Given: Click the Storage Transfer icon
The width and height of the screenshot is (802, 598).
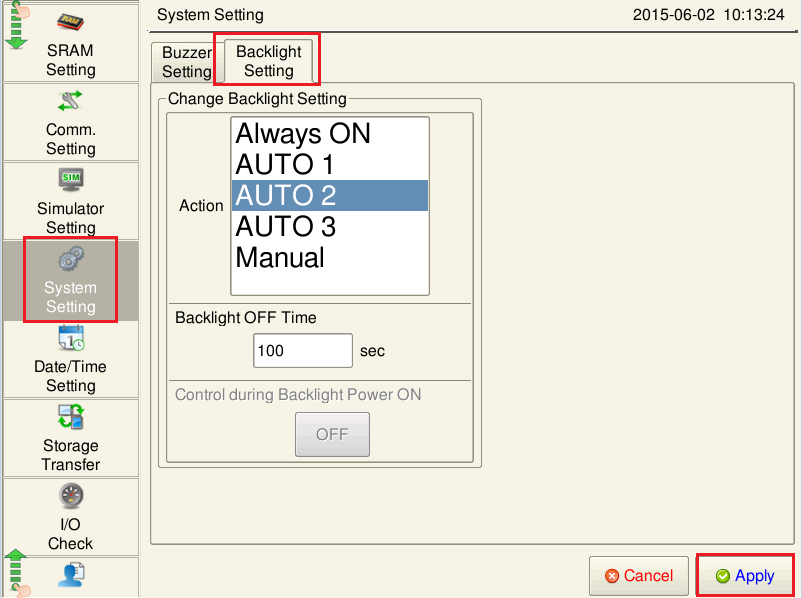Looking at the screenshot, I should (70, 418).
